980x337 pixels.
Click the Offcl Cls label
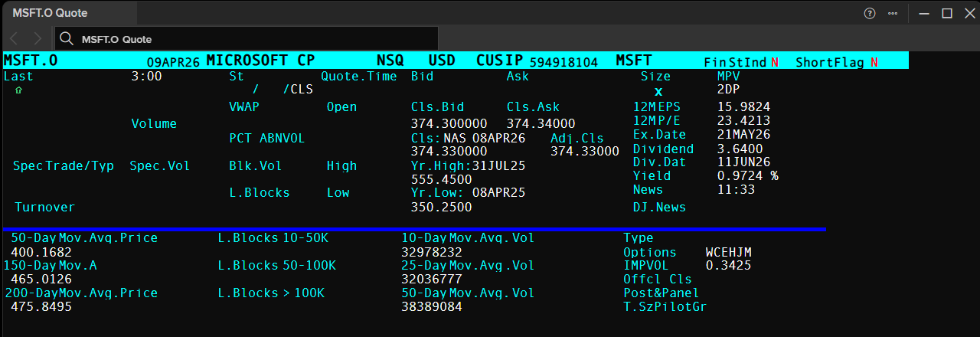click(658, 280)
